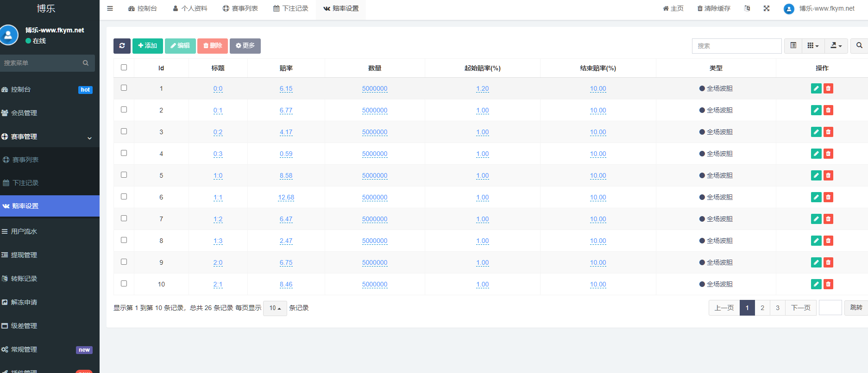Click the refresh table icon button
Screen dimensions: 868x373
pos(122,46)
